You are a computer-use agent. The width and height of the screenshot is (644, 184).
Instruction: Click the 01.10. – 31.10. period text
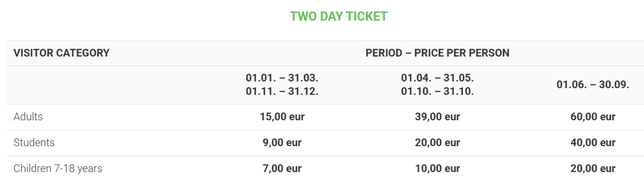pyautogui.click(x=437, y=91)
